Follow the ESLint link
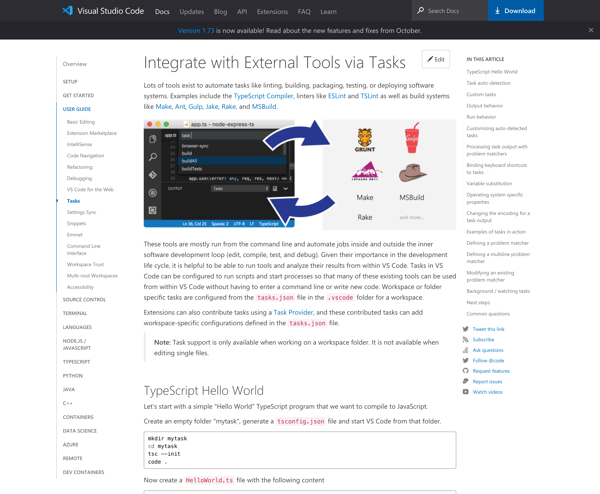This screenshot has height=494, width=600. (337, 96)
